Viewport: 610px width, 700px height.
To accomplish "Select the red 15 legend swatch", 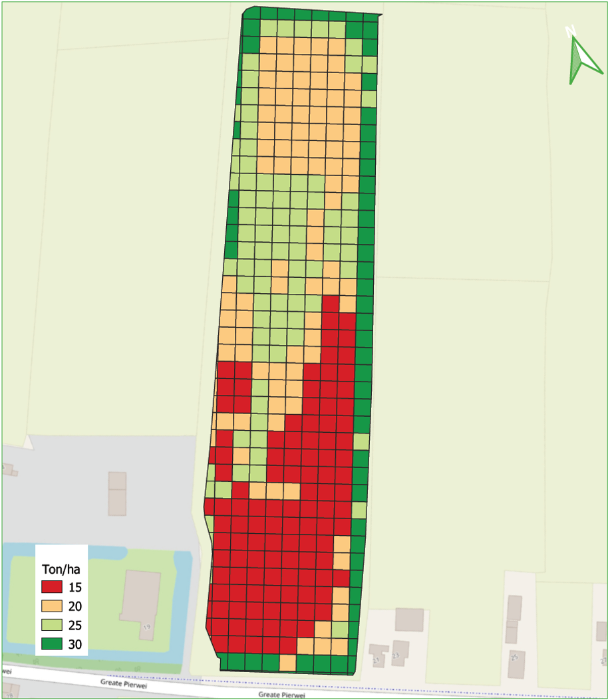I will 52,586.
